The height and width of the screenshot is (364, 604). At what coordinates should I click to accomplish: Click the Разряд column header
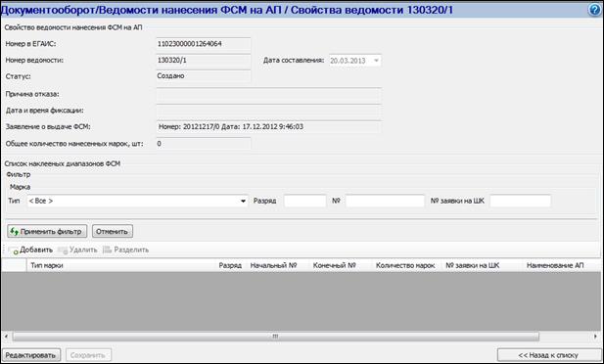click(230, 265)
